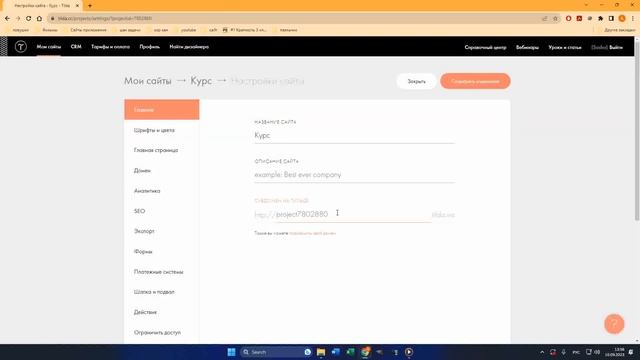Click Выйти to log out
Viewport: 640px width, 360px height.
[x=616, y=47]
